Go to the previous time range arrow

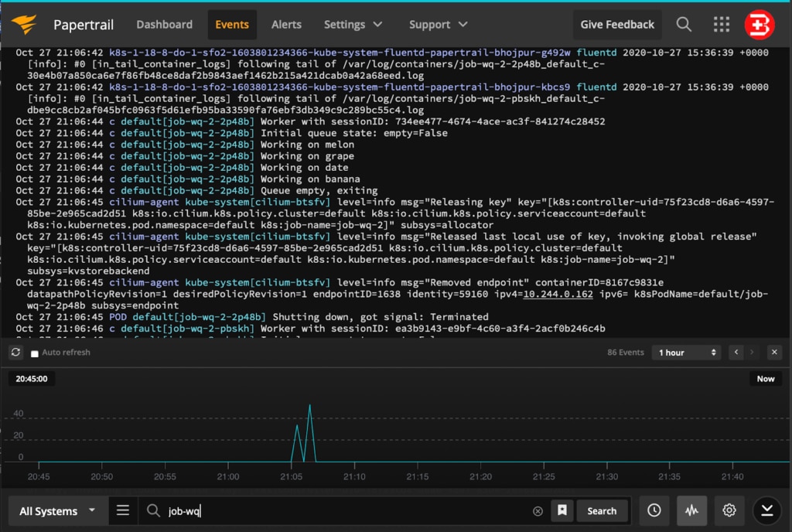click(x=736, y=353)
